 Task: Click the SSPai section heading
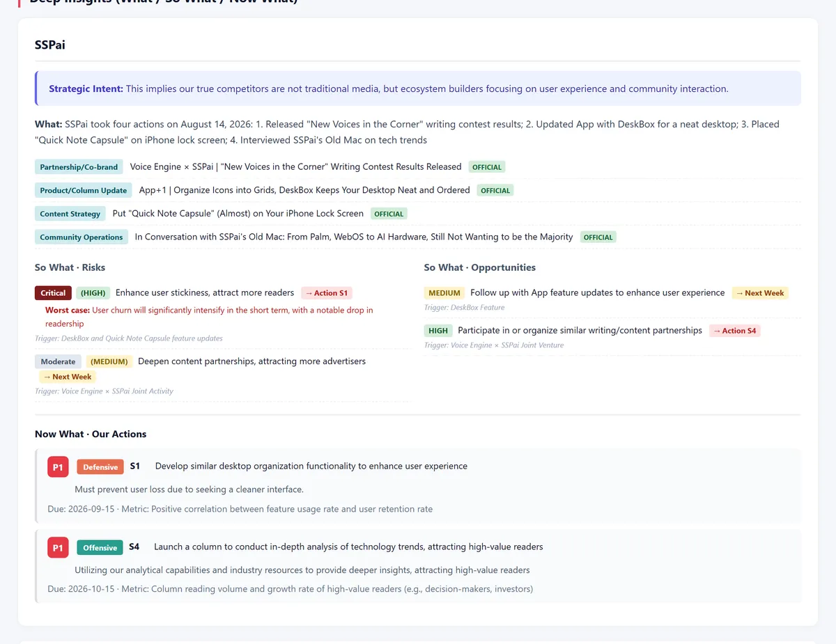[50, 45]
